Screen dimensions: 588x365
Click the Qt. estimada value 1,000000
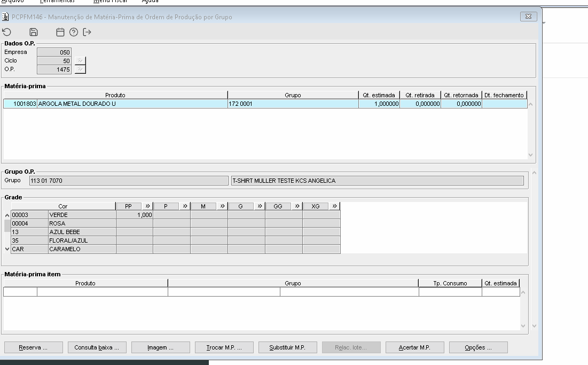coord(379,104)
